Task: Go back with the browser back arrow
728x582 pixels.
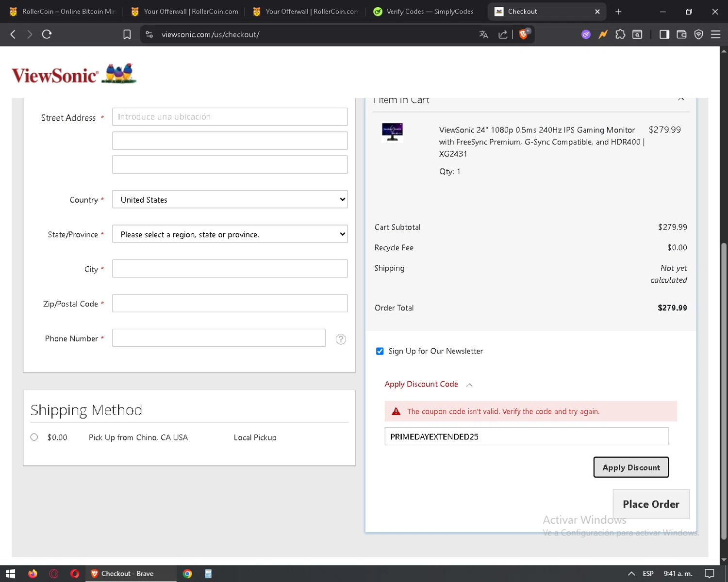Action: [x=13, y=34]
